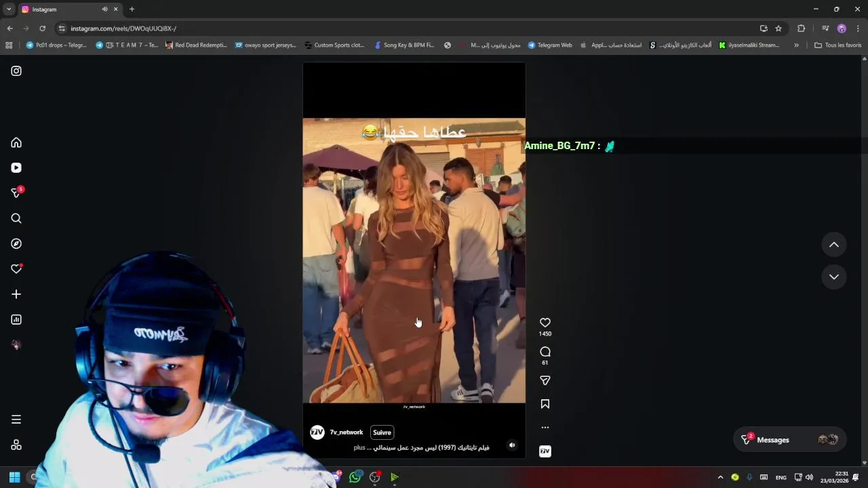This screenshot has height=488, width=868.
Task: Follow 7v_network with Suivre button
Action: [x=382, y=432]
